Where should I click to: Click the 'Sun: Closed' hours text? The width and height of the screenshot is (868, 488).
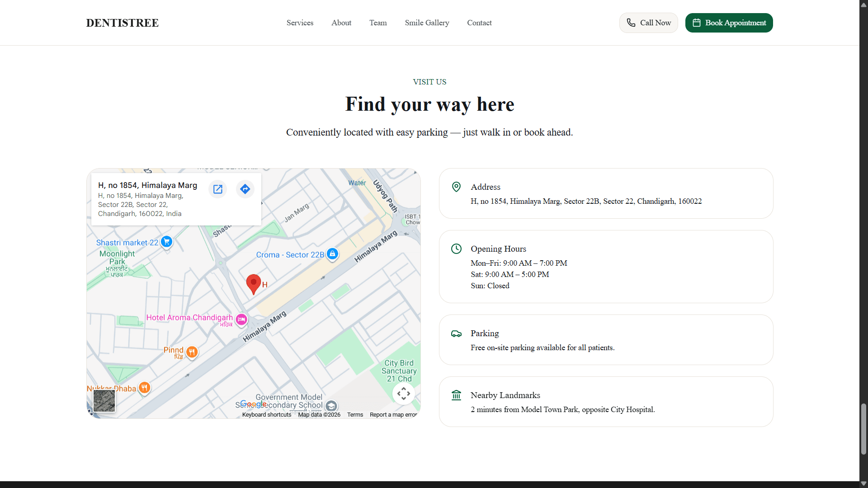(490, 286)
